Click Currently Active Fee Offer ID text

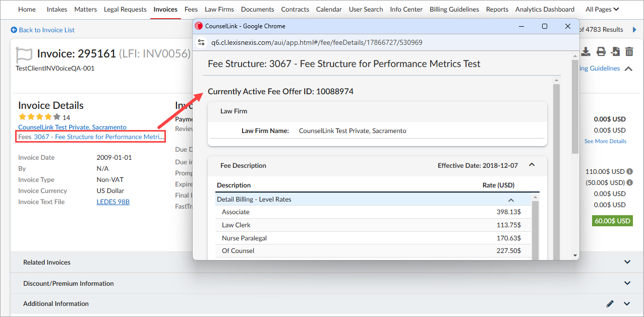[280, 92]
